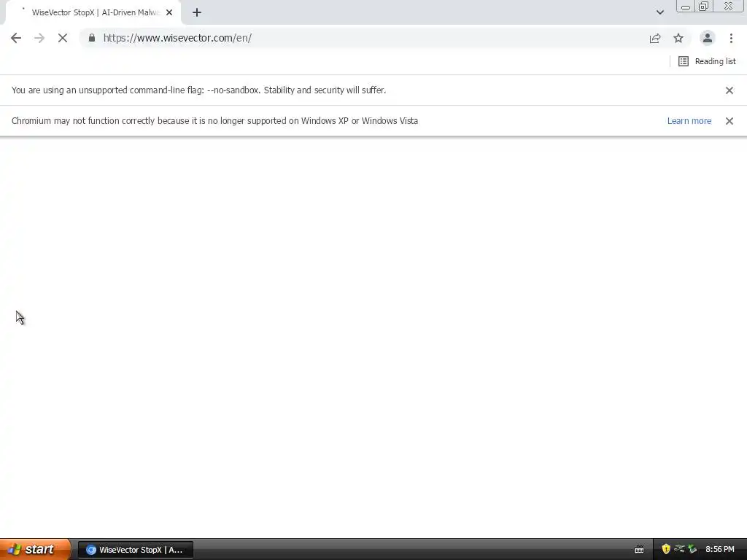Image resolution: width=747 pixels, height=560 pixels.
Task: Bookmark this page with the star
Action: pos(678,38)
